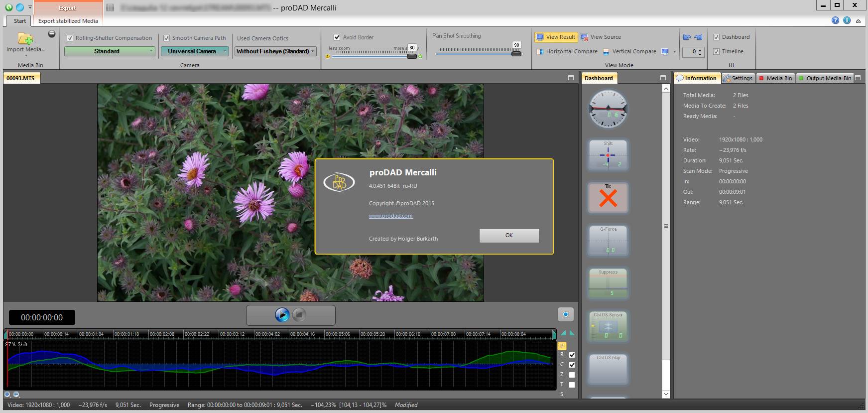Image resolution: width=868 pixels, height=413 pixels.
Task: Toggle Smooth Camera Path checkbox
Action: [167, 38]
